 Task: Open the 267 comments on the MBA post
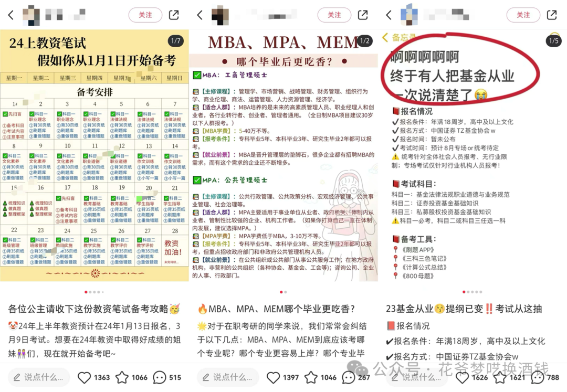[x=349, y=377]
